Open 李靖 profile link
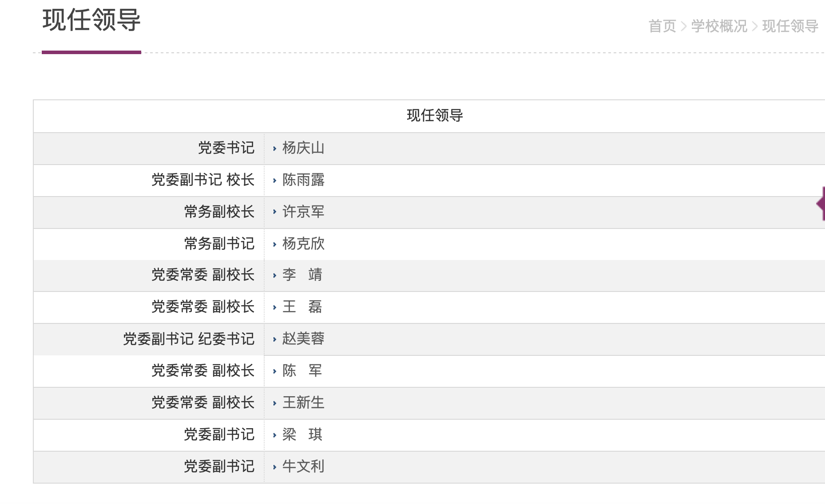 303,276
